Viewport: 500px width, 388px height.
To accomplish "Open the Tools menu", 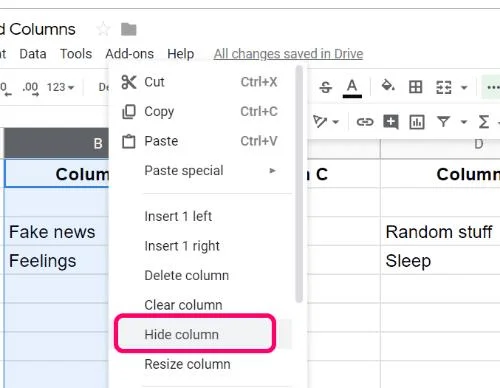I will [x=76, y=54].
